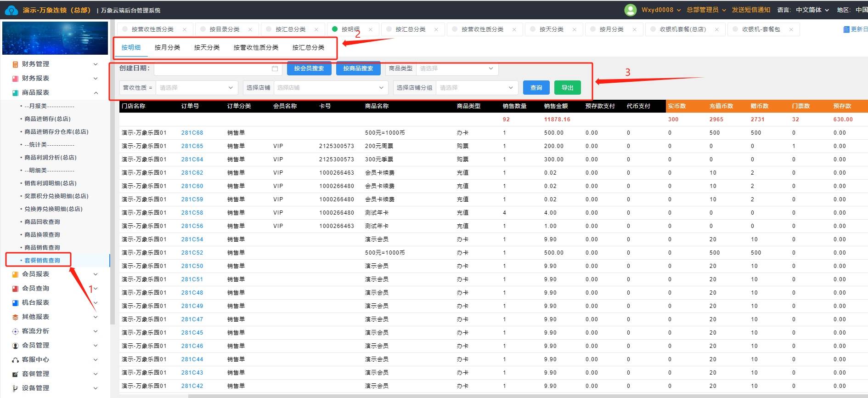Close the 收银机套餐(总店) tab
This screenshot has height=398, width=868.
click(716, 29)
